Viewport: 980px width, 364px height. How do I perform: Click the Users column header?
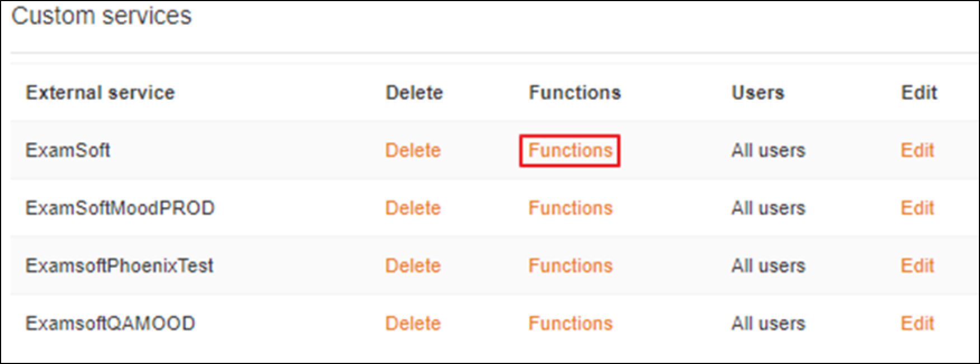pyautogui.click(x=757, y=92)
